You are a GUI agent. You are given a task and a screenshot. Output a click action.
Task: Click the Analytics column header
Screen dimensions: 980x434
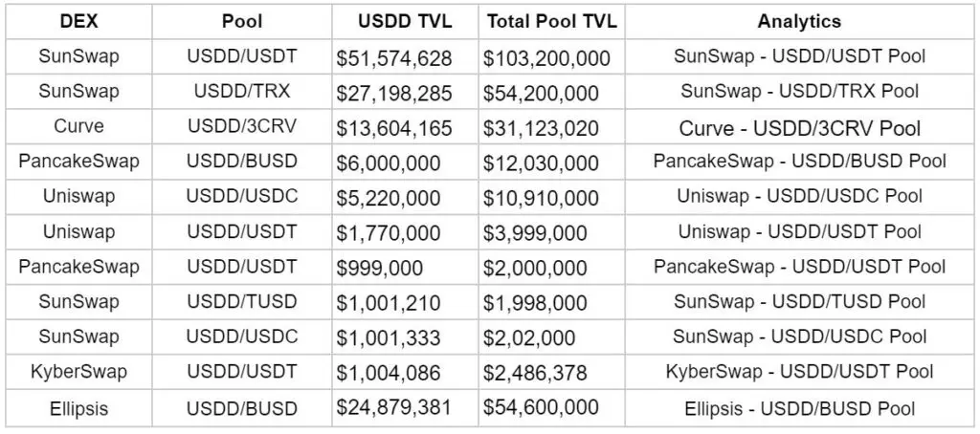pyautogui.click(x=799, y=21)
